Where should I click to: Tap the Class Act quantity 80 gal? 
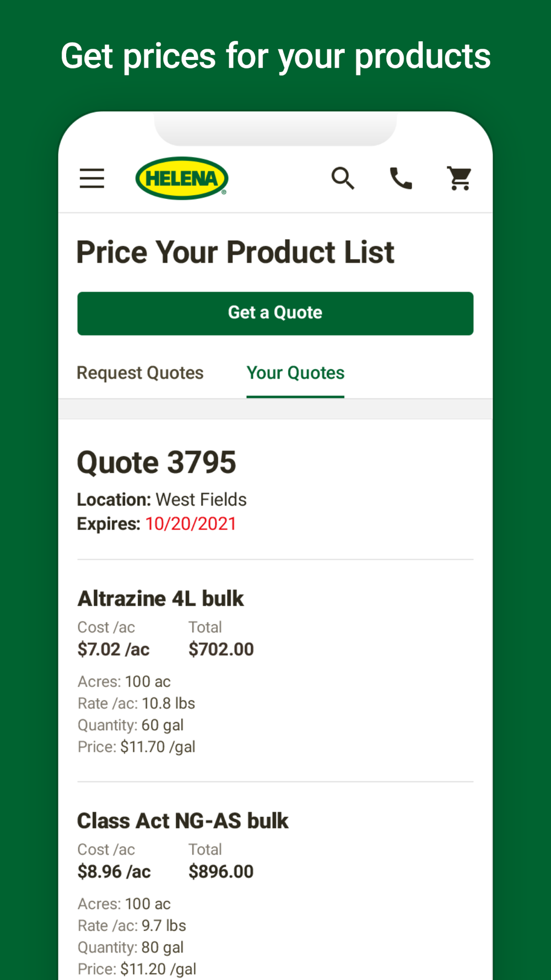[x=163, y=947]
